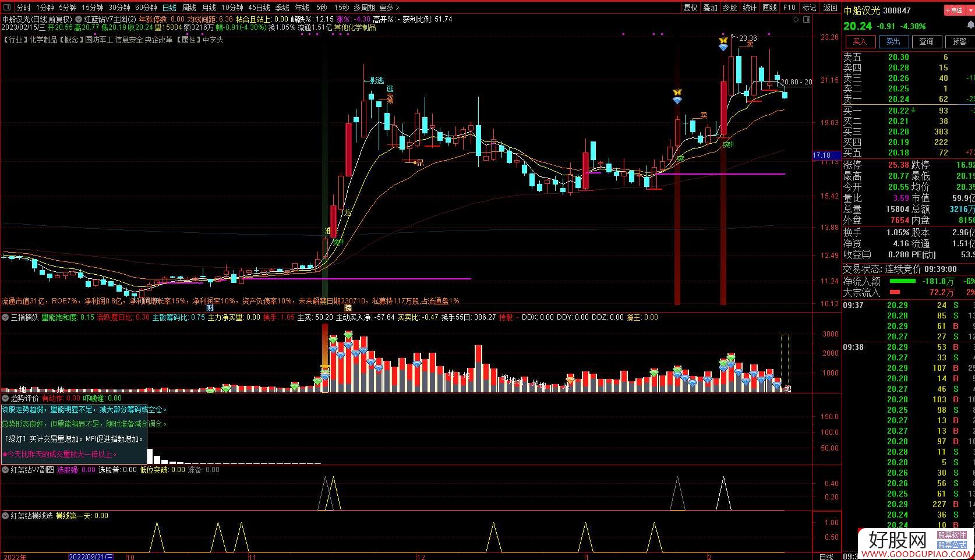975x560 pixels.
Task: Open the 复权 adjustment menu
Action: pyautogui.click(x=690, y=8)
